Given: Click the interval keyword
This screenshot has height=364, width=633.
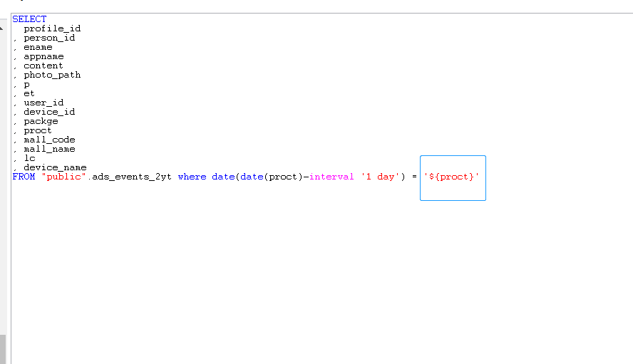Looking at the screenshot, I should pyautogui.click(x=331, y=177).
